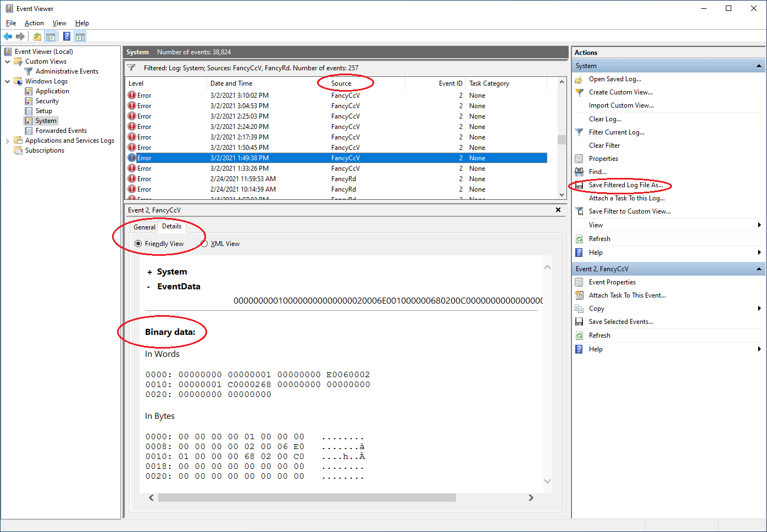The width and height of the screenshot is (767, 532).
Task: Click the Filter Current Log funnel icon
Action: pyautogui.click(x=579, y=132)
